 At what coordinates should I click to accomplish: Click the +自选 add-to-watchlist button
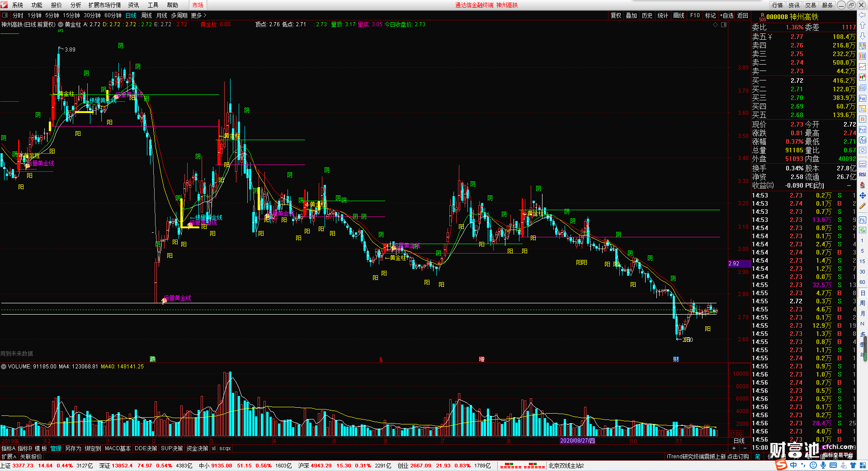click(727, 15)
